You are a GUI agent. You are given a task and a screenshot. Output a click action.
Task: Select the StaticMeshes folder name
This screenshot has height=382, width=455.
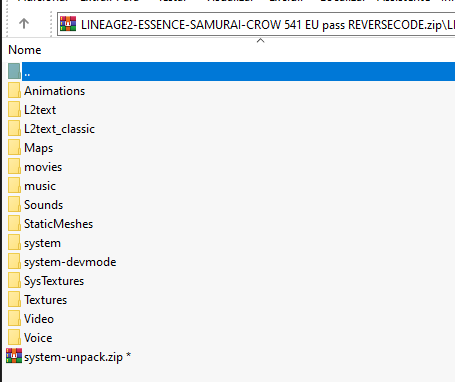point(58,224)
